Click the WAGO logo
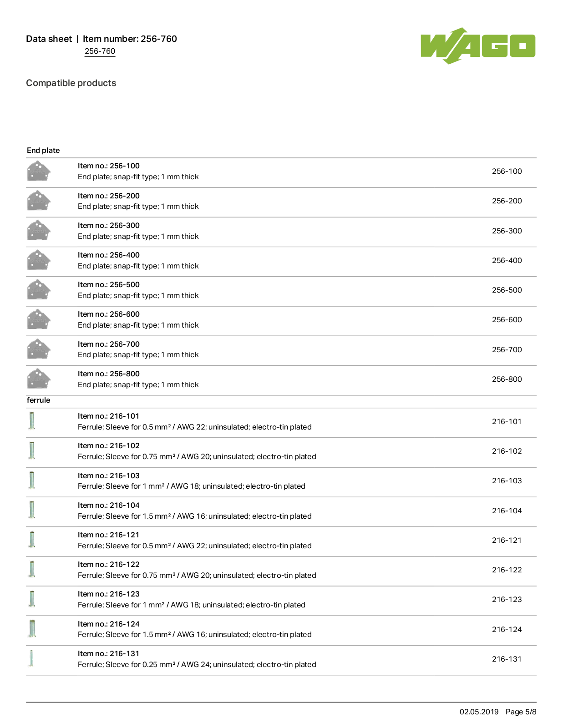Image resolution: width=563 pixels, height=728 pixels. [478, 45]
